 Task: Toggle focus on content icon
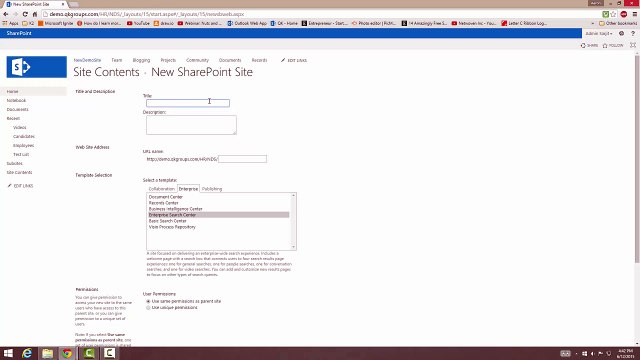633,45
